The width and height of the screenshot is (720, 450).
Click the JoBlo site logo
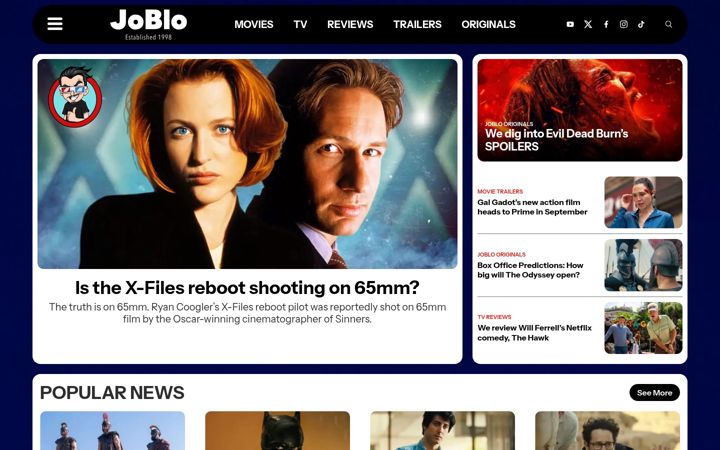(x=148, y=24)
